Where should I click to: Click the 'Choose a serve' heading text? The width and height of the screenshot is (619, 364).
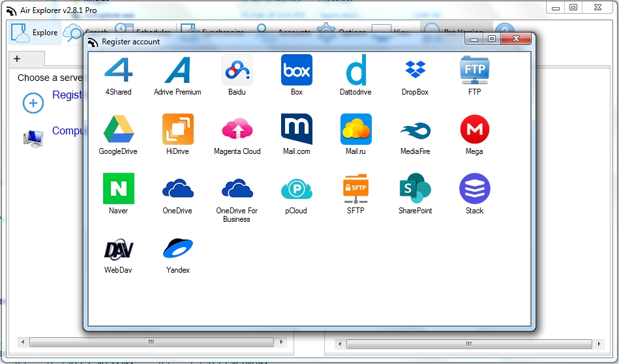[50, 78]
